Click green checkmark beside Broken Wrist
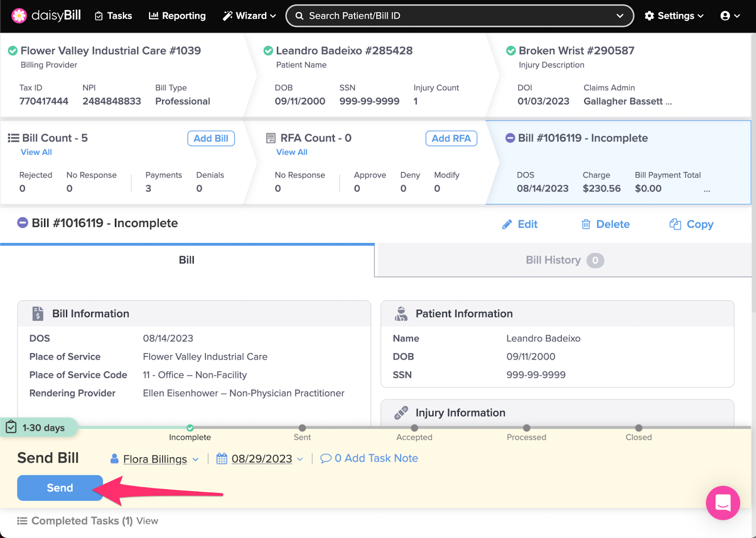This screenshot has height=538, width=756. tap(511, 51)
